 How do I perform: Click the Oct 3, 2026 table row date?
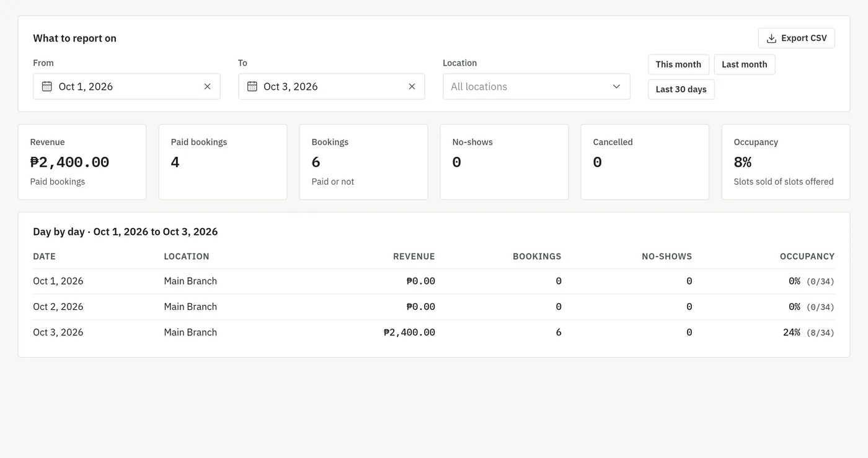click(x=58, y=333)
